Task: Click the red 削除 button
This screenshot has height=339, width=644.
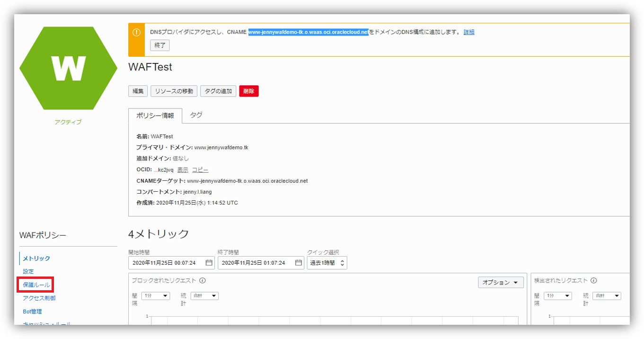Action: pos(248,91)
